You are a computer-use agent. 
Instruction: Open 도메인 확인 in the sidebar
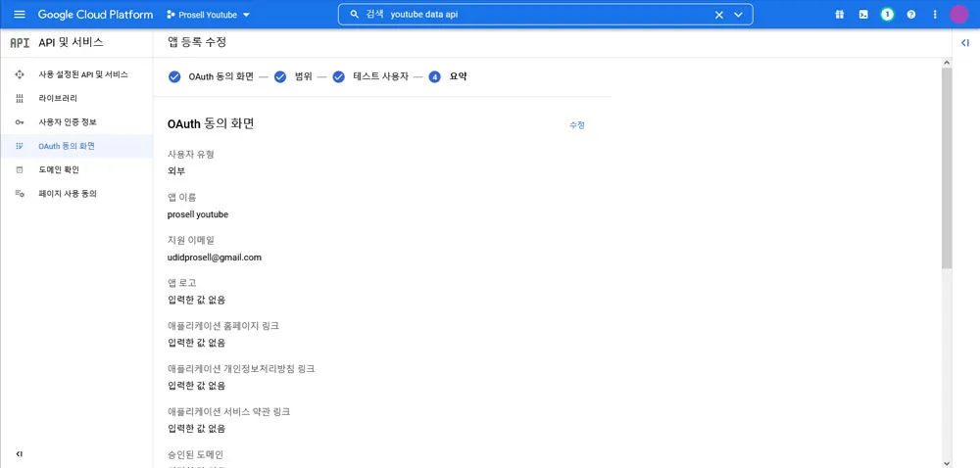point(59,169)
